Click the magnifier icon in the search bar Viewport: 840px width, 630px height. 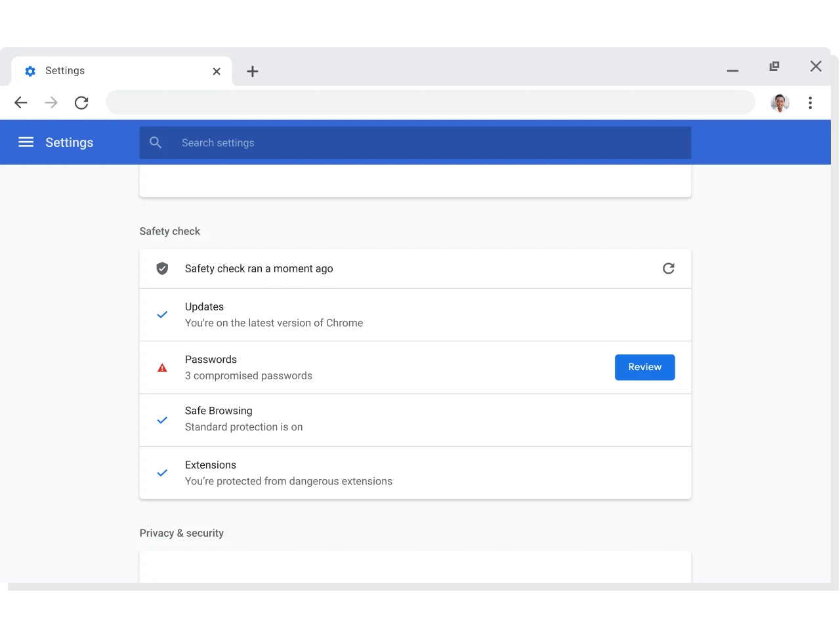pos(156,142)
